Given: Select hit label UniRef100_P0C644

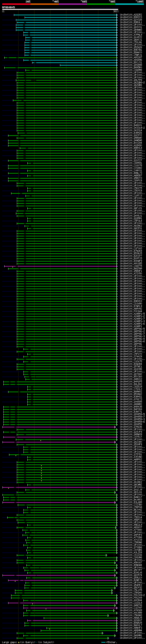Looking at the screenshot, I should (131, 311).
